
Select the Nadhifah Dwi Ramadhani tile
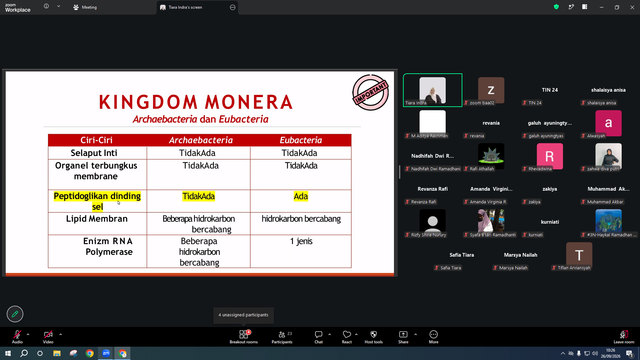point(433,156)
